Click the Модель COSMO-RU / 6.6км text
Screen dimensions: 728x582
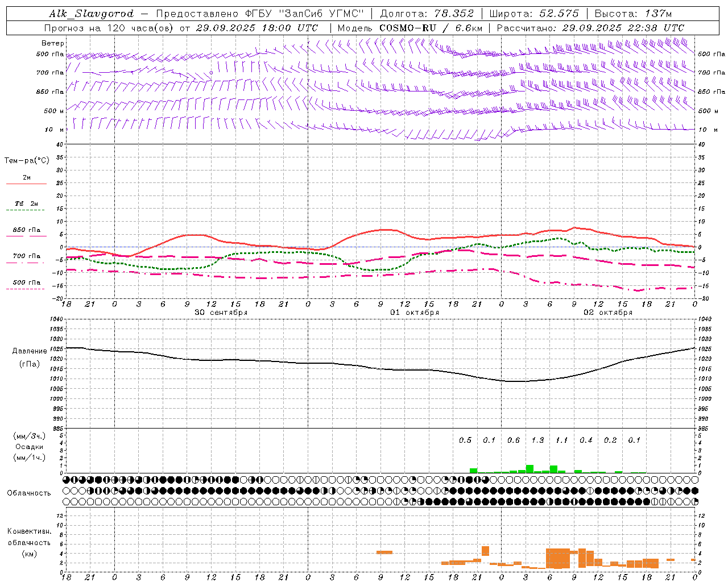pyautogui.click(x=409, y=28)
